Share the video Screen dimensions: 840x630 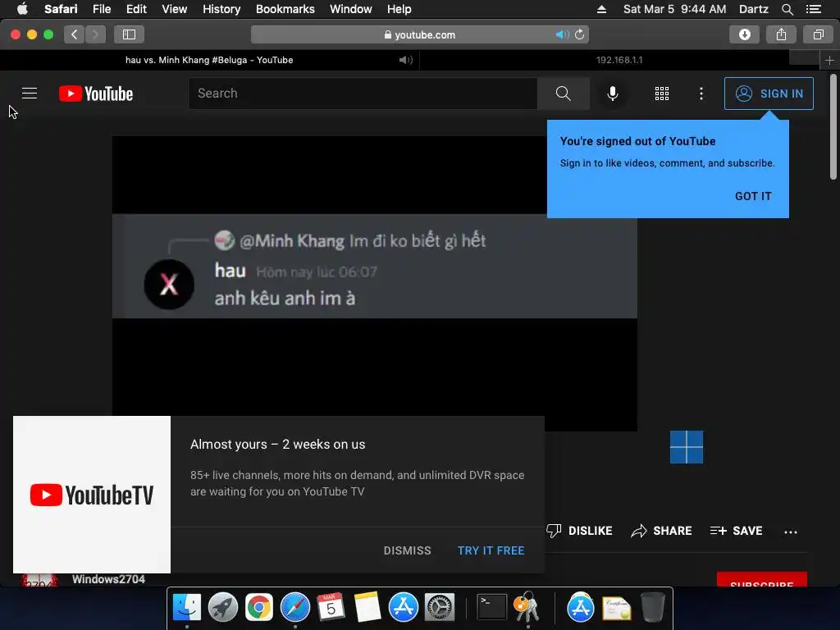click(662, 531)
